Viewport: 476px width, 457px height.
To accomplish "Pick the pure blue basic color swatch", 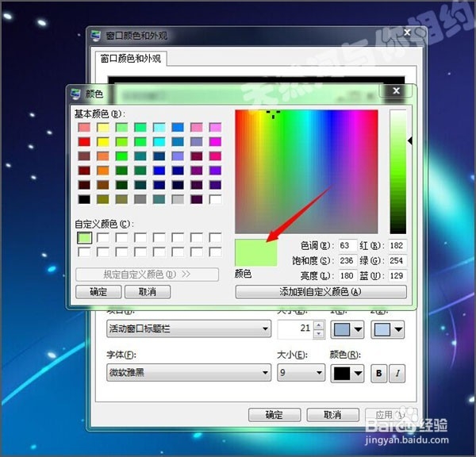I will point(159,171).
